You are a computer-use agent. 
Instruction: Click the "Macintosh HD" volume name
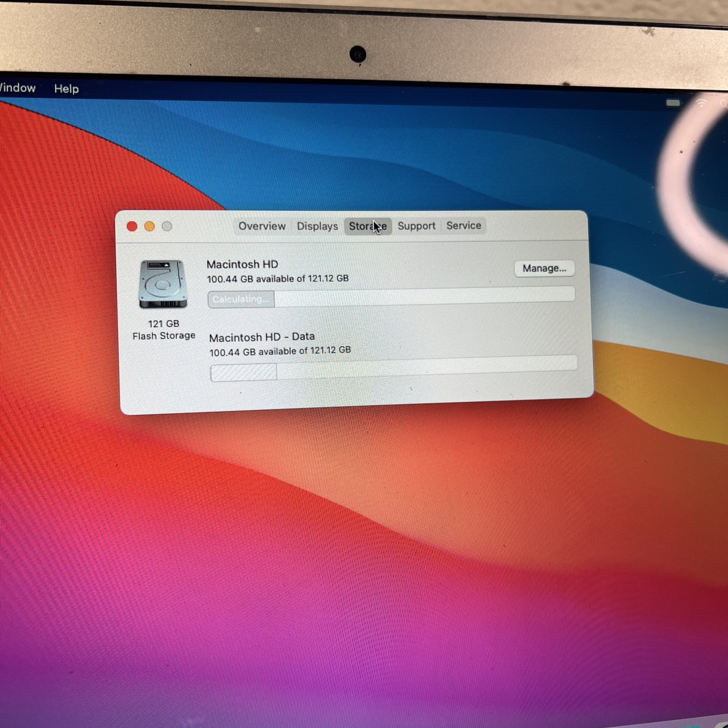click(x=242, y=264)
